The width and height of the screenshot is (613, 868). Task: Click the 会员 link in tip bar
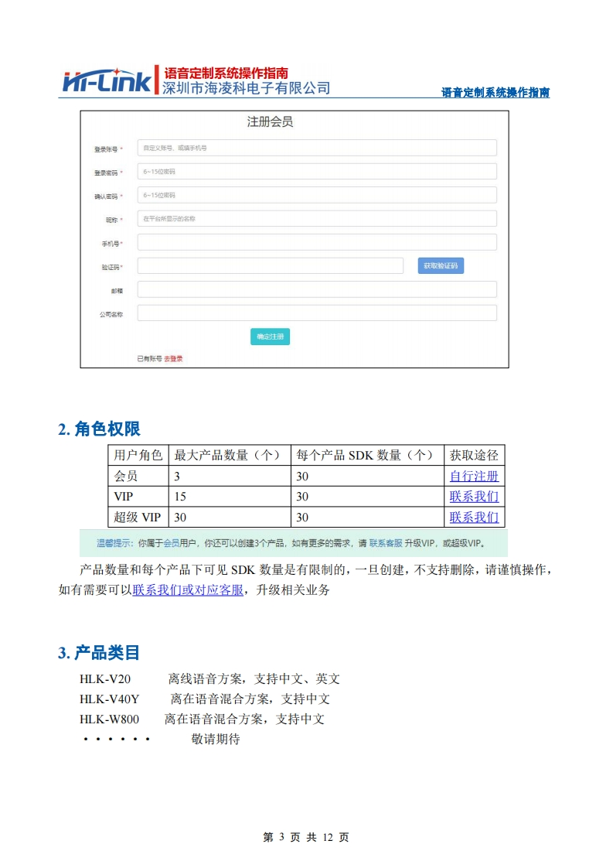coord(171,544)
